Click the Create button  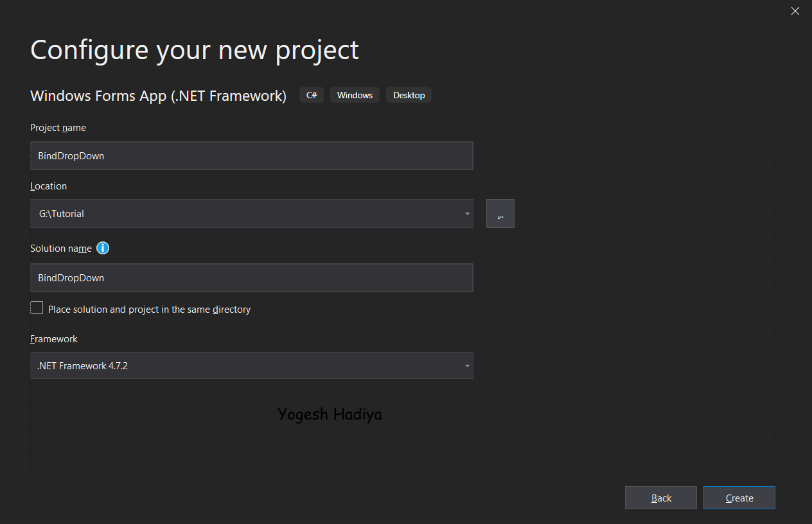click(739, 498)
